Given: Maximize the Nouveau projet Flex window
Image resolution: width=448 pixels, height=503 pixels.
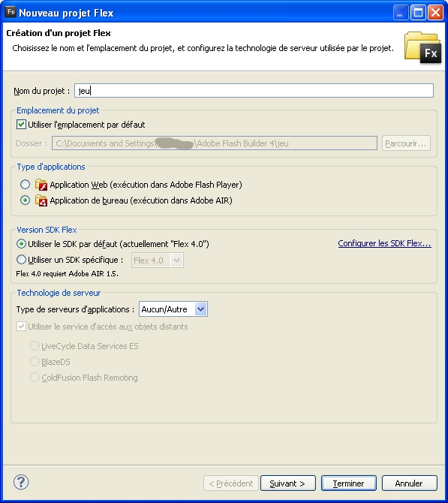Looking at the screenshot, I should click(418, 13).
